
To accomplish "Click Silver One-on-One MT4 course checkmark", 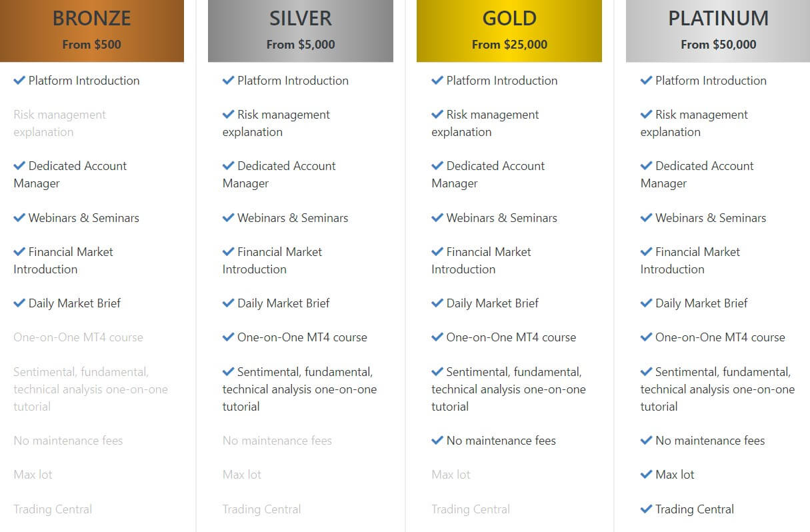I will tap(228, 337).
